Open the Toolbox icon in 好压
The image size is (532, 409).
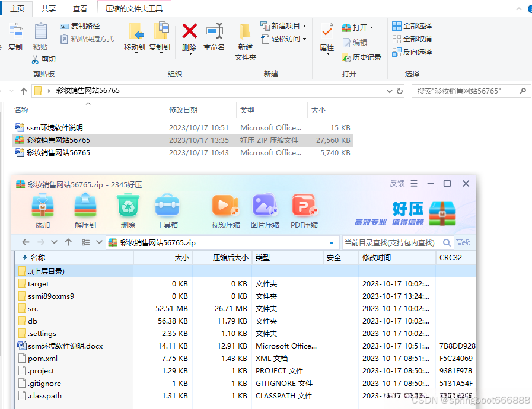[167, 205]
